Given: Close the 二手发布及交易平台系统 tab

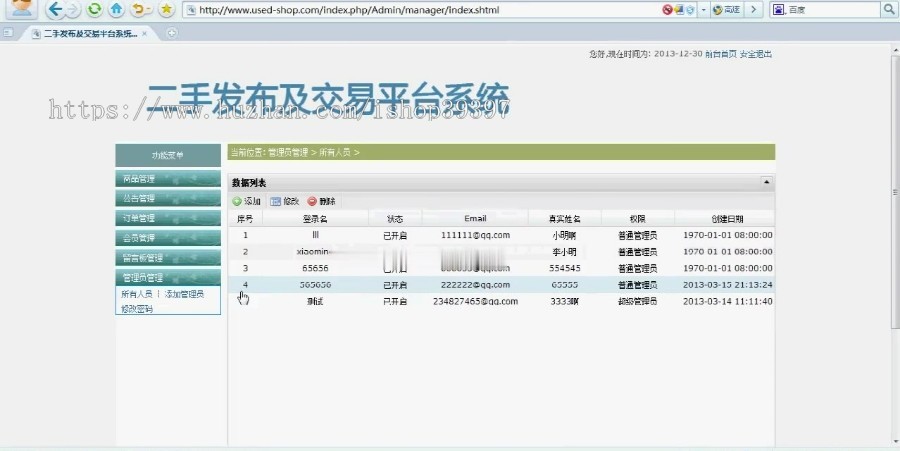Looking at the screenshot, I should (x=145, y=33).
